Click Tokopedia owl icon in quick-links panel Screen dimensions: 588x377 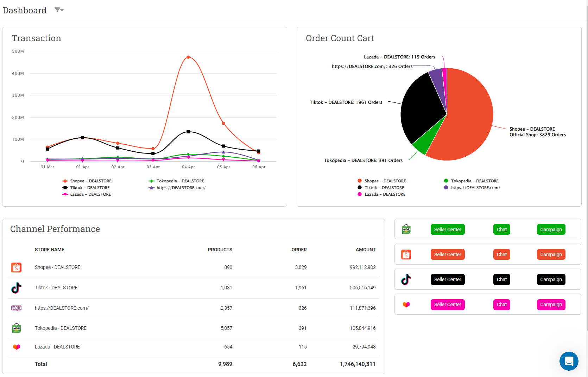(406, 230)
